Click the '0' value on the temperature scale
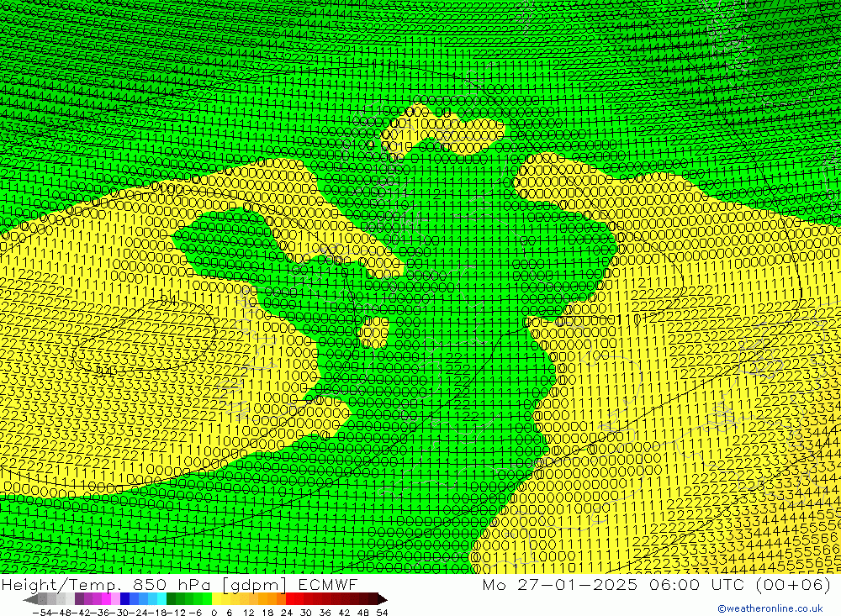 click(x=214, y=613)
